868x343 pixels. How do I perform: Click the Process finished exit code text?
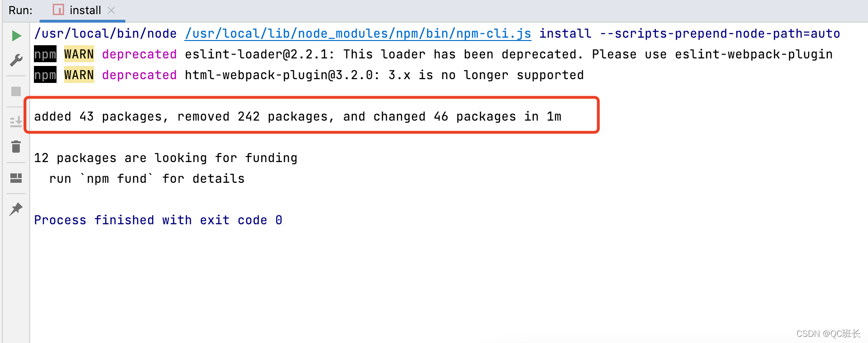[158, 220]
